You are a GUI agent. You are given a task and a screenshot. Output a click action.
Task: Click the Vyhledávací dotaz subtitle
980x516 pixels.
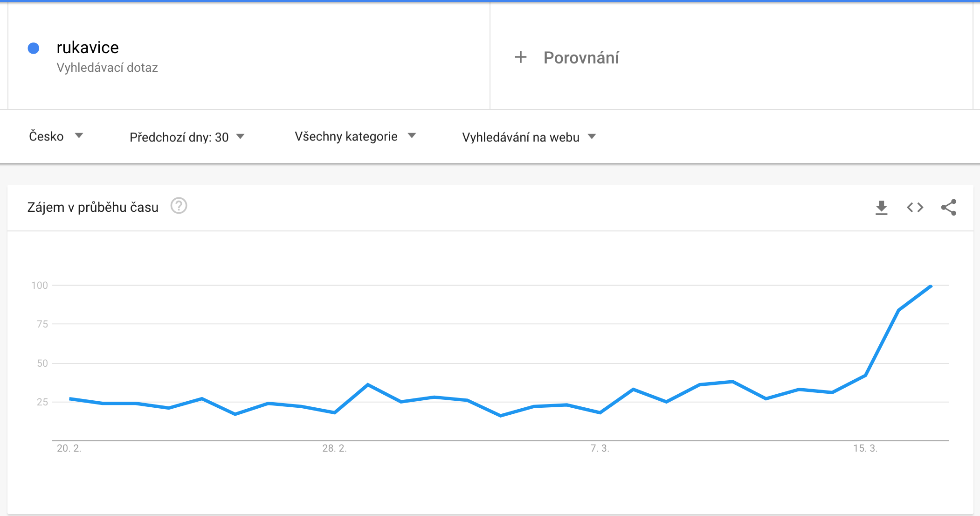(107, 68)
